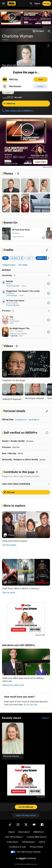Viewport: 52px width, 868px height.
Task: Click the yellow Edit page button
Action: coord(26,492)
